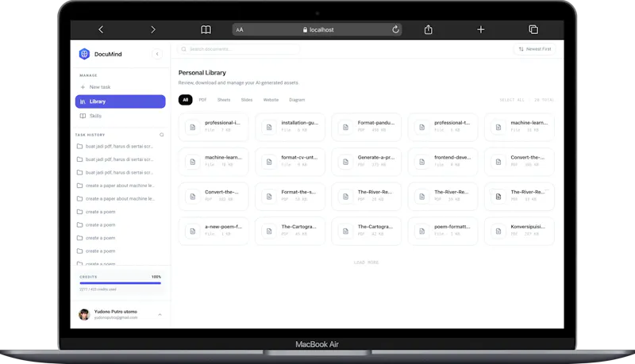Viewport: 635px width, 364px height.
Task: Open The-Cartogra... 42 KB card
Action: 366,232
